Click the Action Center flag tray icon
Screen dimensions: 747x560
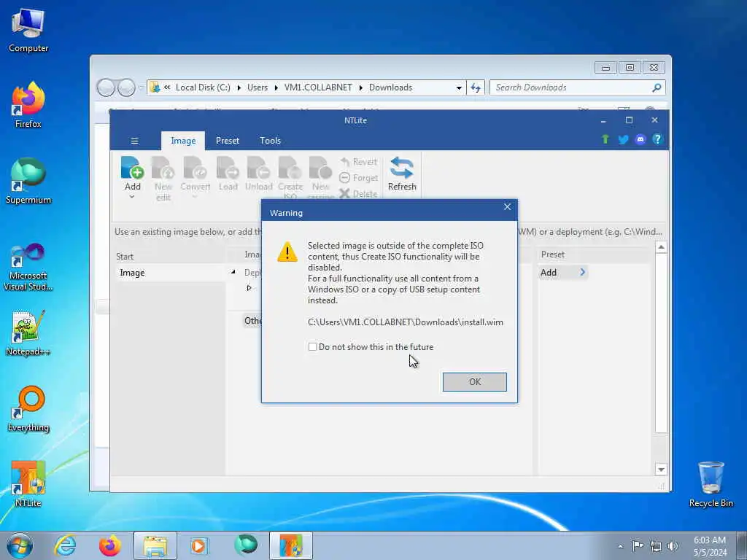(x=638, y=546)
